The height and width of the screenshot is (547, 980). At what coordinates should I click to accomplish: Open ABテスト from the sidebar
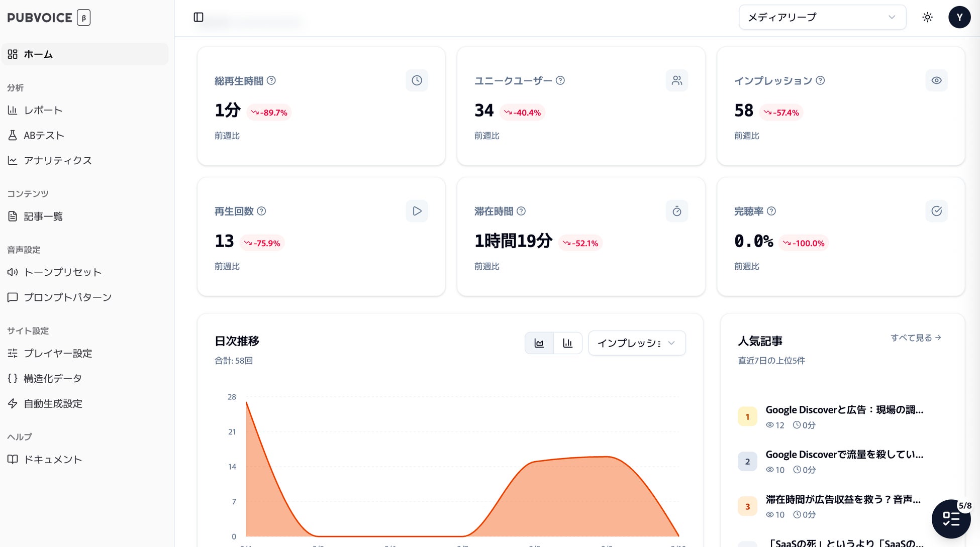[x=44, y=135]
